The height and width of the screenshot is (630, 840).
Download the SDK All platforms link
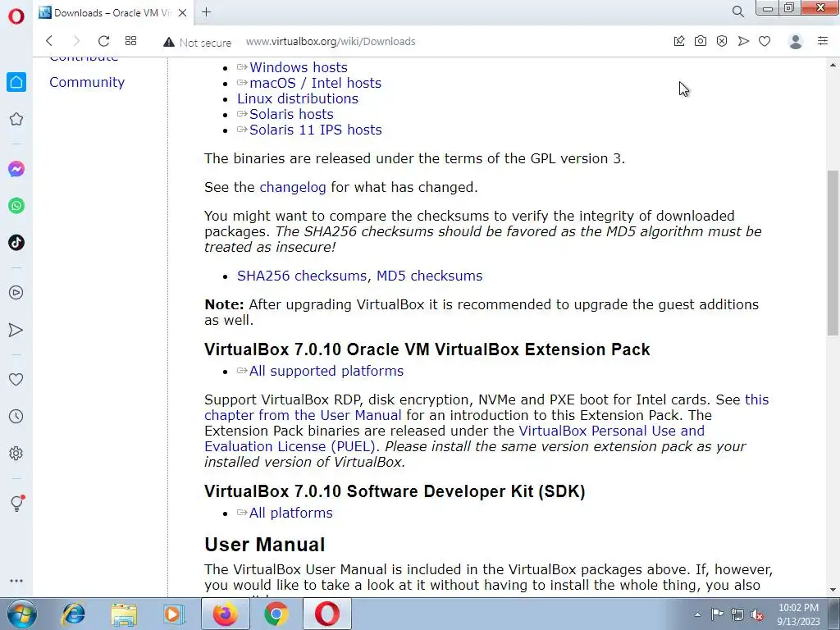291,514
